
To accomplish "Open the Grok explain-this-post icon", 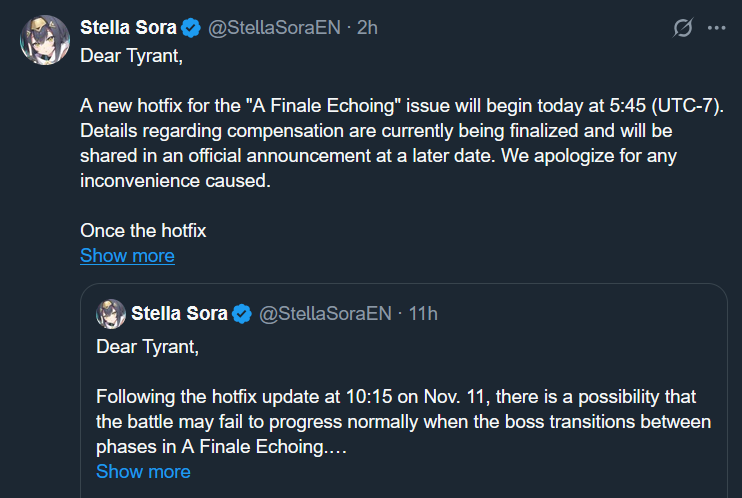I will (683, 28).
